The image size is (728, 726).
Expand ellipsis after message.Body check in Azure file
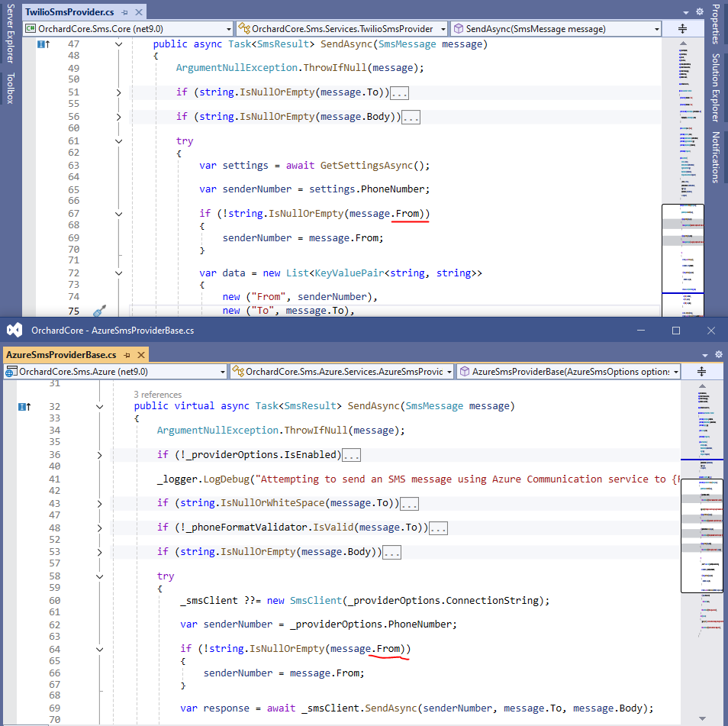click(392, 552)
